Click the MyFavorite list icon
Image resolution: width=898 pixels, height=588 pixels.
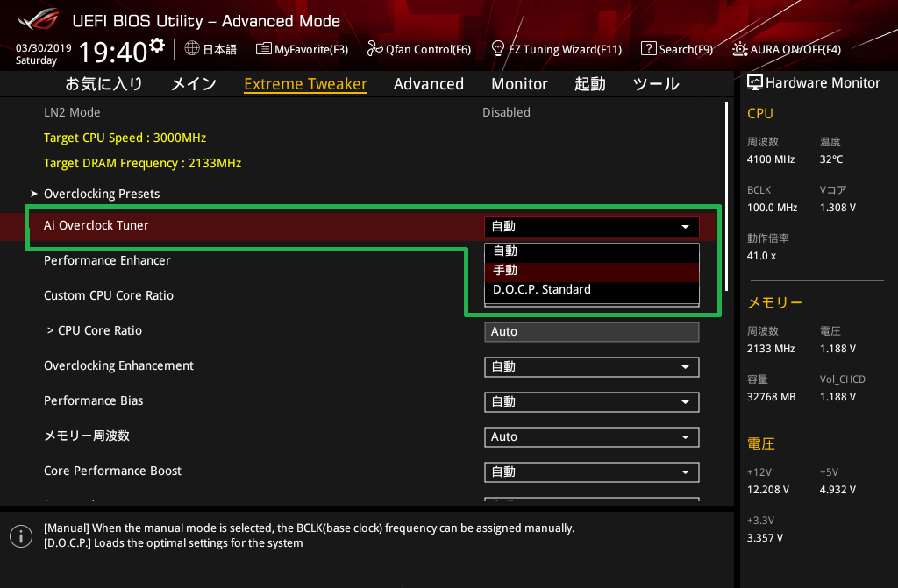point(263,49)
